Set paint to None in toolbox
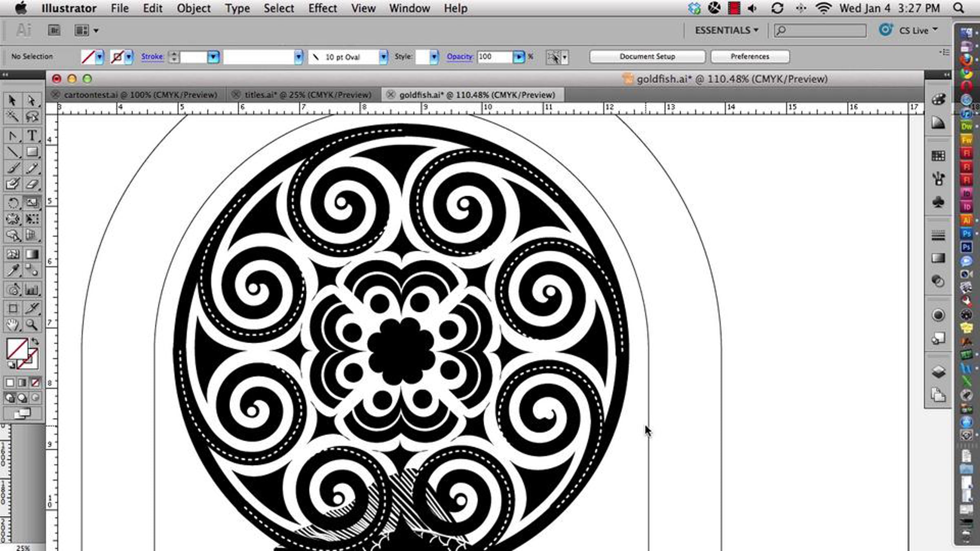 pyautogui.click(x=36, y=383)
